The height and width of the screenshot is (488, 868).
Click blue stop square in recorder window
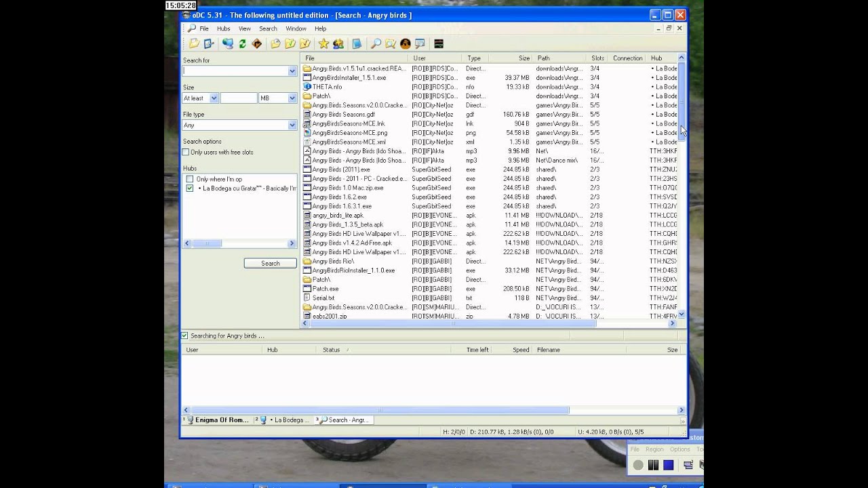[x=668, y=465]
